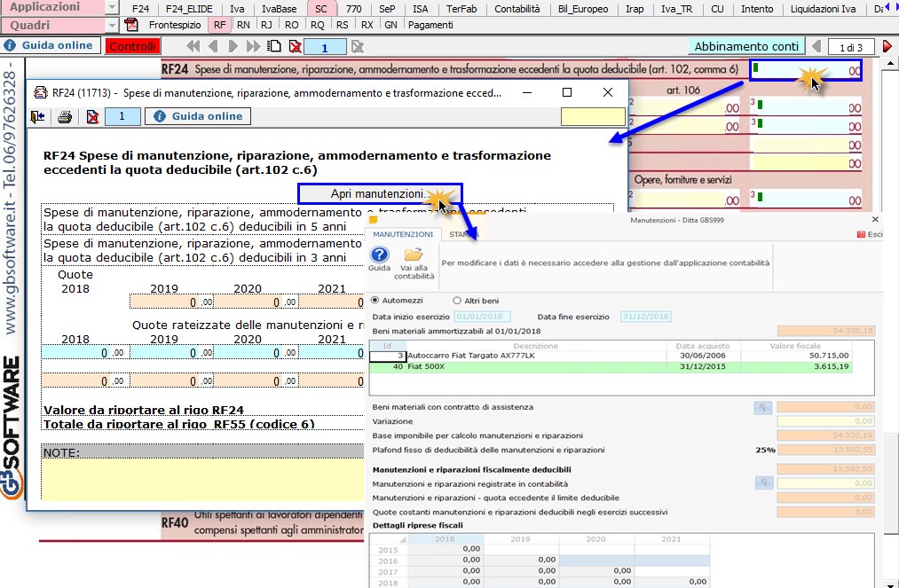Switch to MANUTENZIONI ribbon tab
Viewport: 899px width, 588px height.
click(403, 234)
